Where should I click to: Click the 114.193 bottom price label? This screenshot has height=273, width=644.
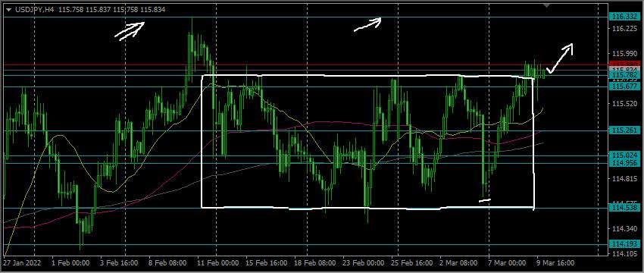click(623, 244)
